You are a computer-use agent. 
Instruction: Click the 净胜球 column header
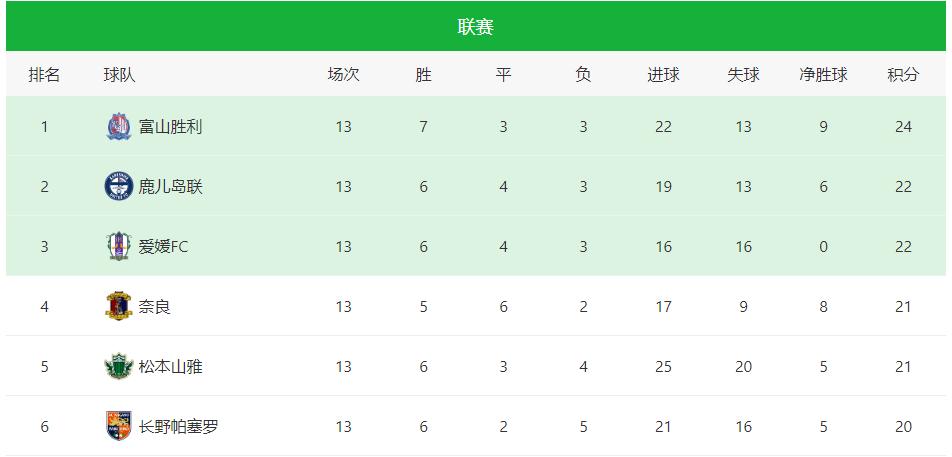[823, 75]
